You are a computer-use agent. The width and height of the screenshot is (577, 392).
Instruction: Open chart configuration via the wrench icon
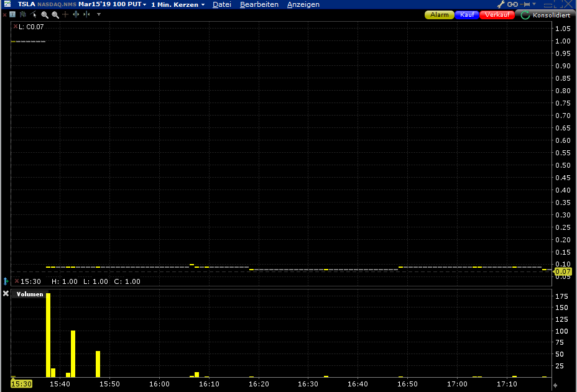click(502, 4)
